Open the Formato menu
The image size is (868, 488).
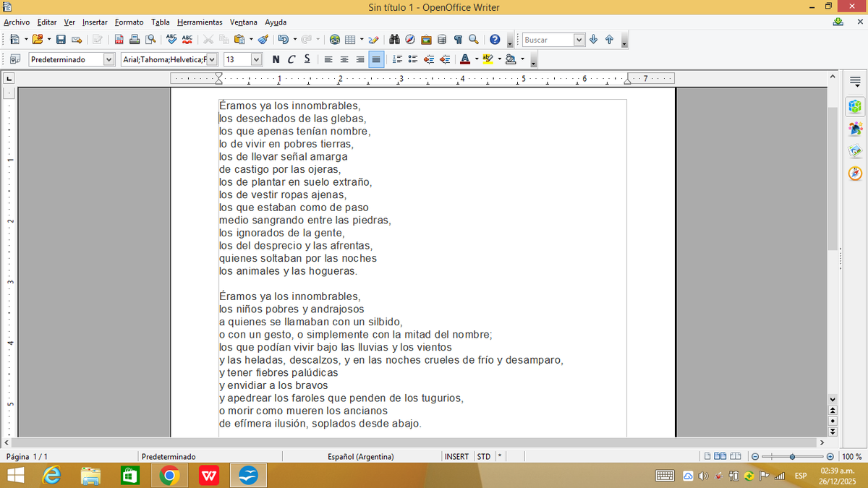[x=129, y=22]
